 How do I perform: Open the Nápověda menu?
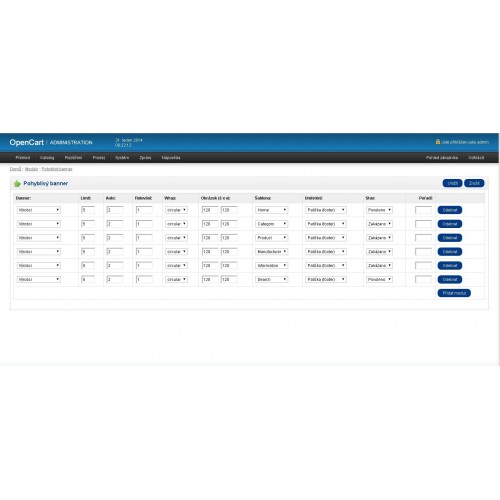(x=171, y=158)
